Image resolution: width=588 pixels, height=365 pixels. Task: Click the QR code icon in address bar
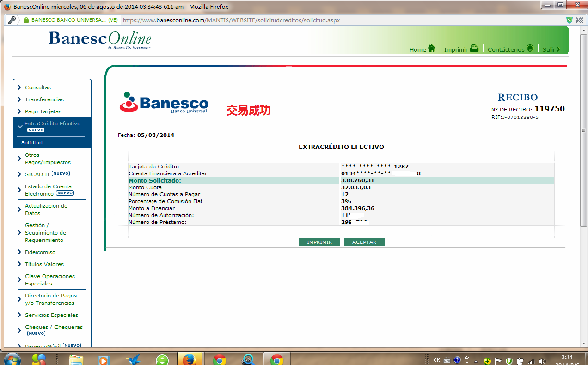click(579, 20)
